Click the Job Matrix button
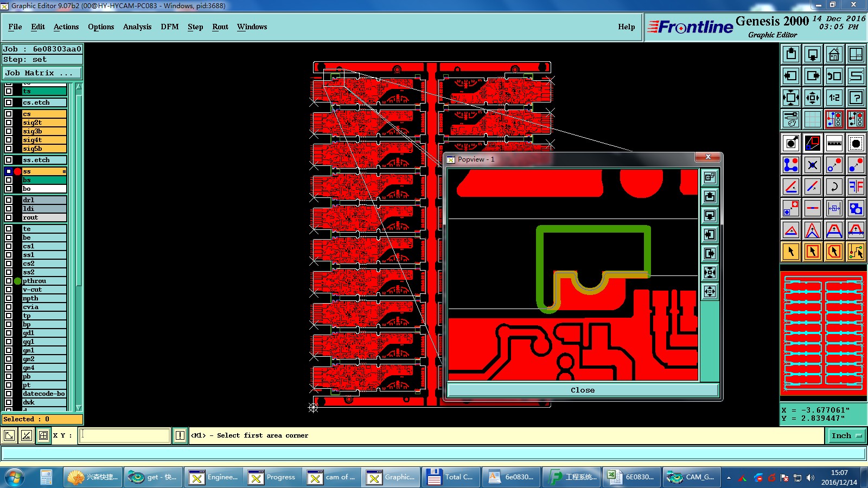868x488 pixels. (x=42, y=73)
